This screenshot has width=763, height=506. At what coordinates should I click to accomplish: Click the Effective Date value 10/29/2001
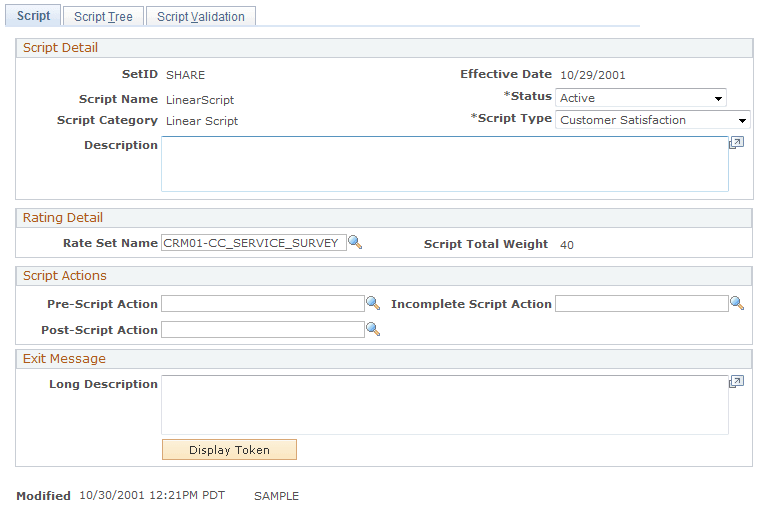[593, 75]
